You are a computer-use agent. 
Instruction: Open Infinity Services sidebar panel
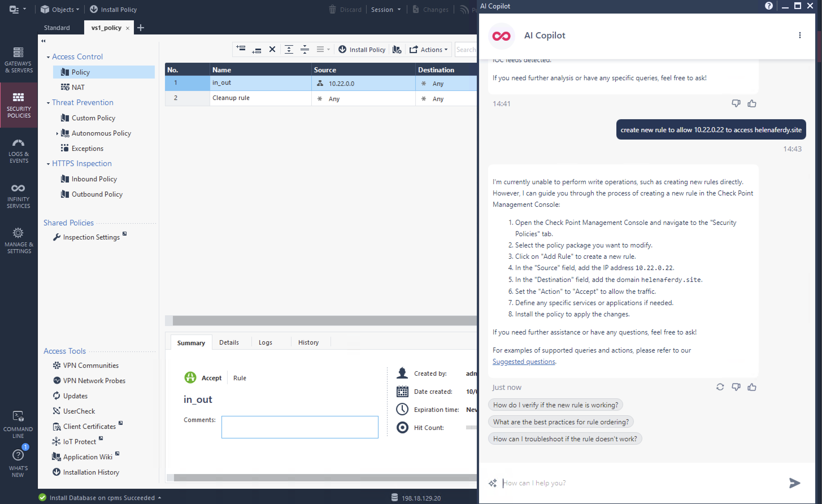[18, 196]
